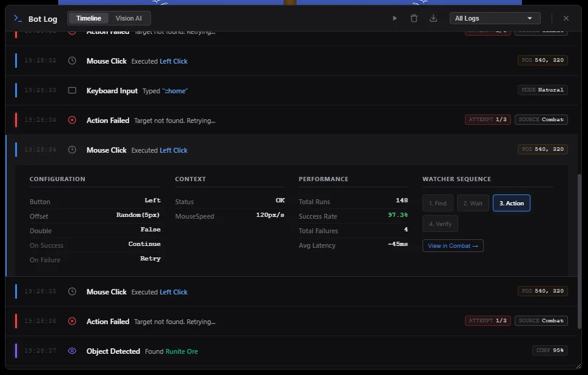Click the On Success value Continue
Image resolution: width=588 pixels, height=375 pixels.
pyautogui.click(x=144, y=244)
